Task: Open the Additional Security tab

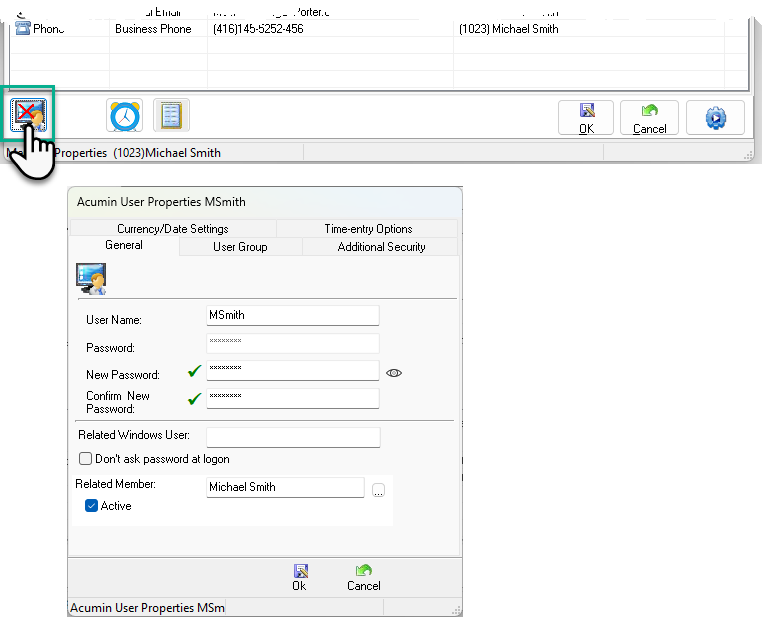Action: pos(381,247)
